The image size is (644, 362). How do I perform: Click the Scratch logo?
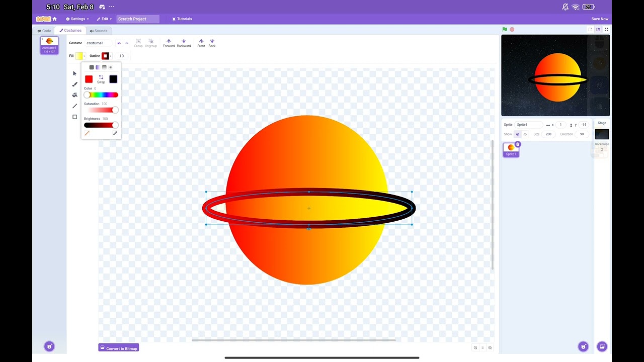click(43, 19)
